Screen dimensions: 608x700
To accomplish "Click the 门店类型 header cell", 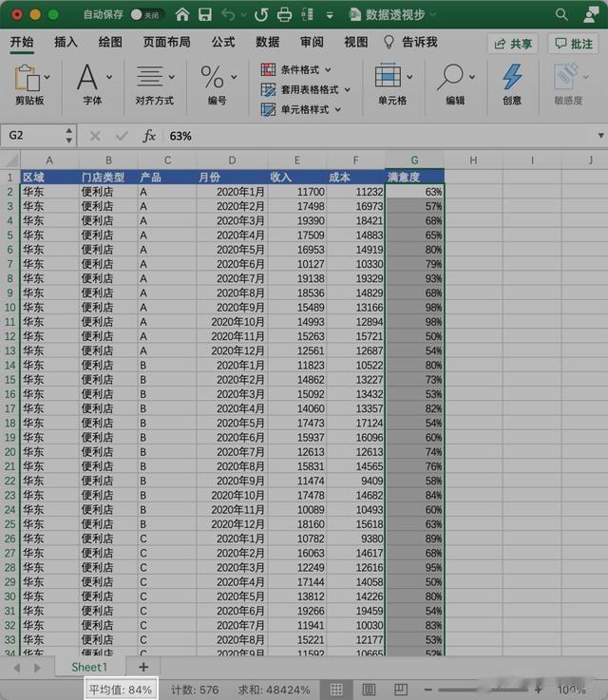I will (108, 178).
